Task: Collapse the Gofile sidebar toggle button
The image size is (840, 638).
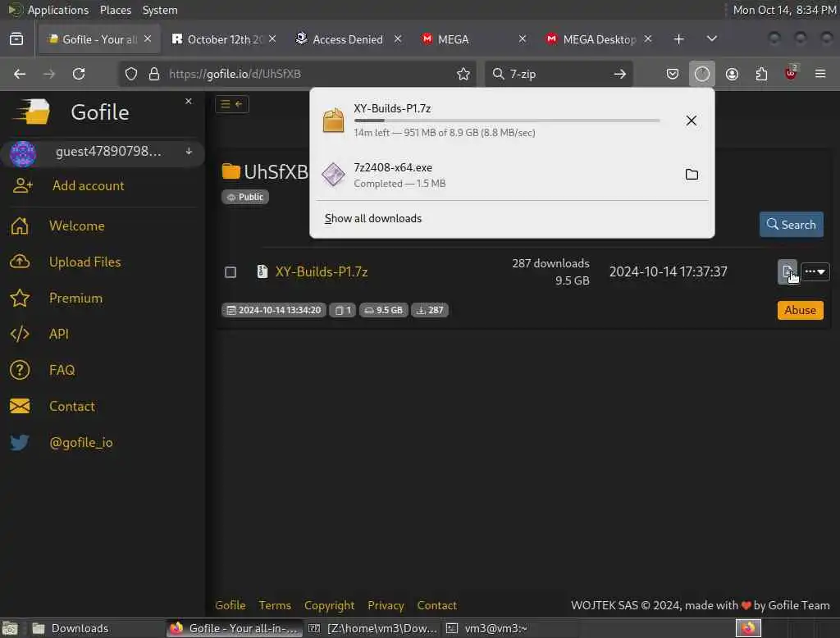Action: click(232, 104)
